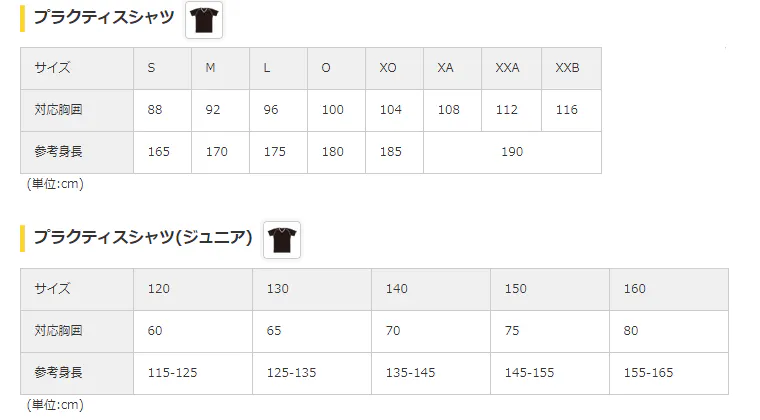Click the プラクティスシャツ section heading

[x=104, y=17]
